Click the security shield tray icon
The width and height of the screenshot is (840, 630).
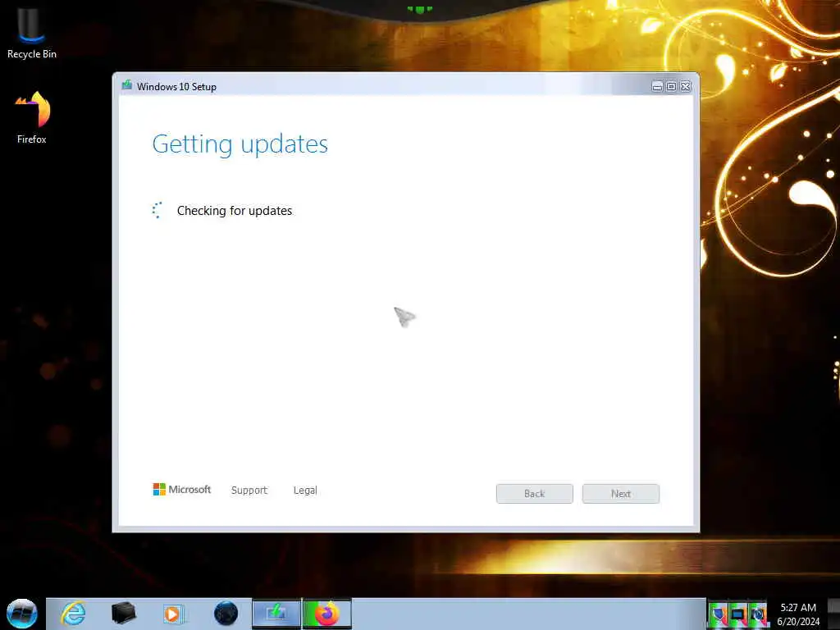(718, 614)
